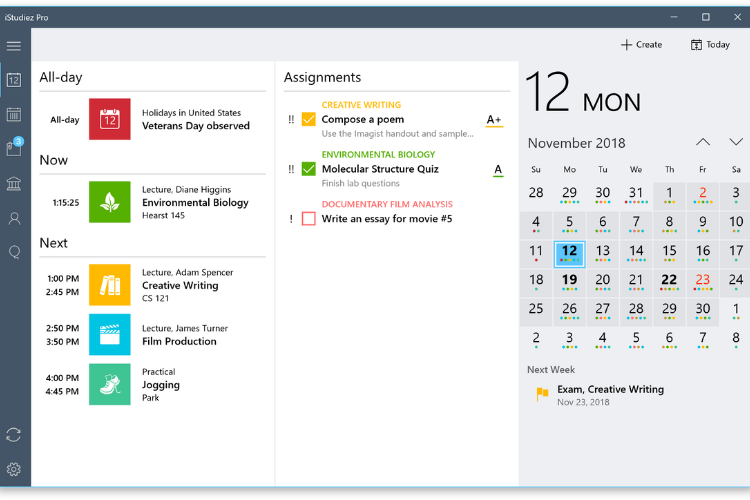The image size is (750, 500).
Task: Click priority marks beside Molecular Structure Quiz
Action: point(291,169)
